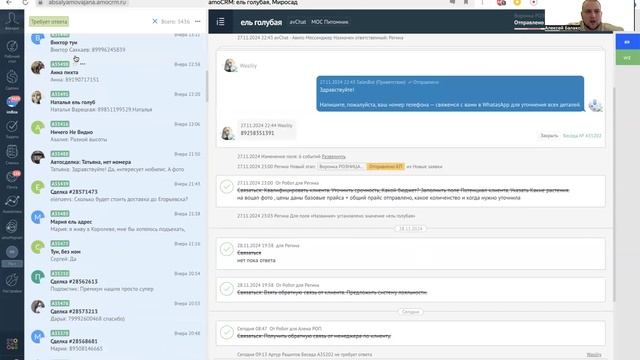Click the avatar on Анна пихта row
This screenshot has width=640, height=360.
38,67
